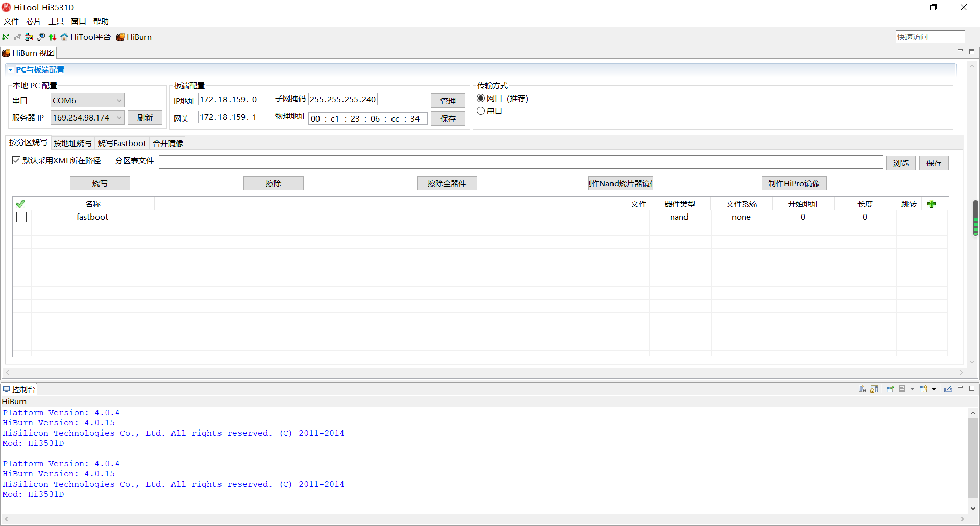This screenshot has height=526, width=980.
Task: Open the 服务器 IP dropdown
Action: pyautogui.click(x=118, y=117)
